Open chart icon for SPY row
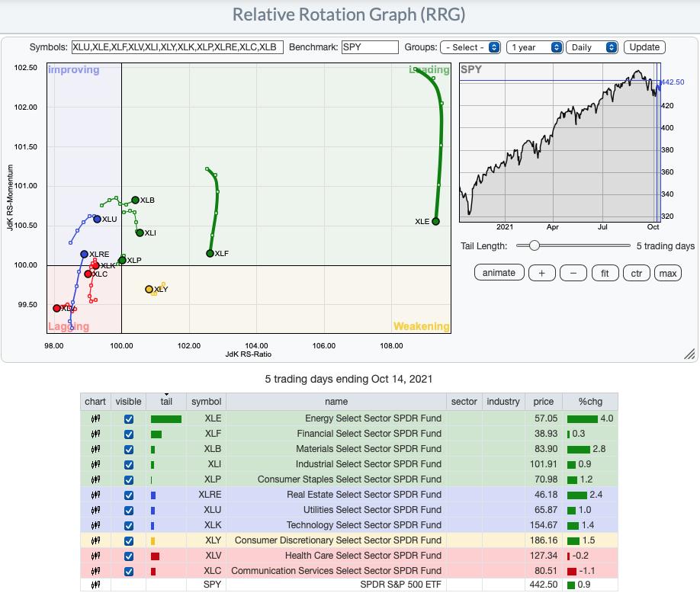The image size is (700, 593). [x=95, y=585]
